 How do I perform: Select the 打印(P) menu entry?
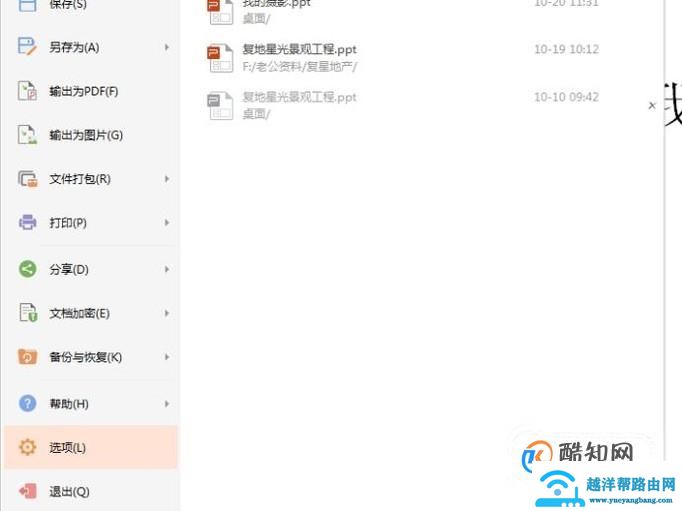point(91,223)
